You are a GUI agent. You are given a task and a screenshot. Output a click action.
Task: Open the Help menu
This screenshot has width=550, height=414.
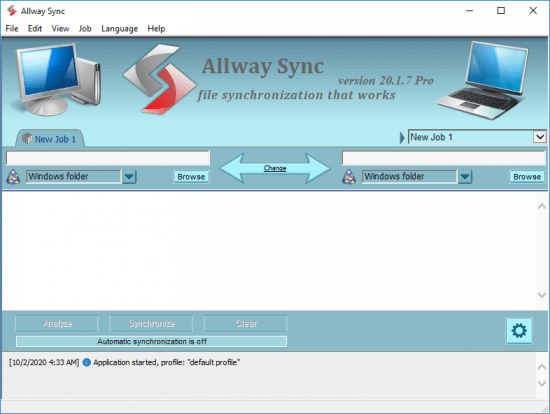(x=156, y=29)
